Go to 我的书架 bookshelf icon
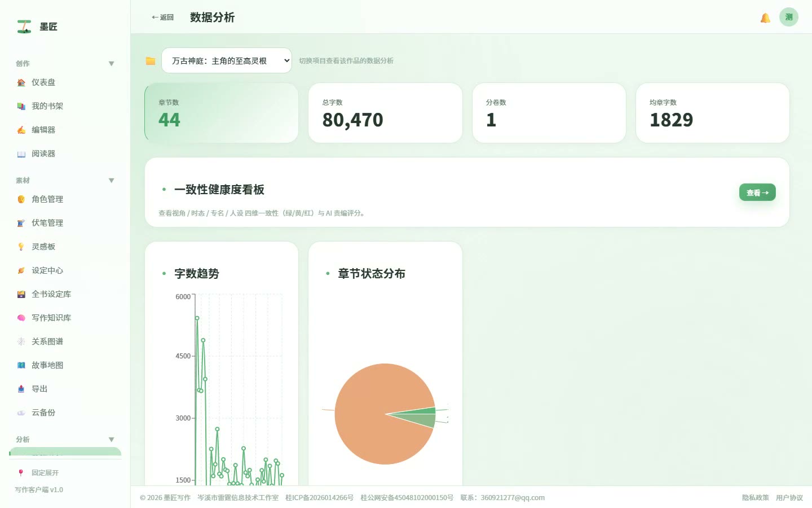Screen dimensions: 812x508 click(x=21, y=106)
